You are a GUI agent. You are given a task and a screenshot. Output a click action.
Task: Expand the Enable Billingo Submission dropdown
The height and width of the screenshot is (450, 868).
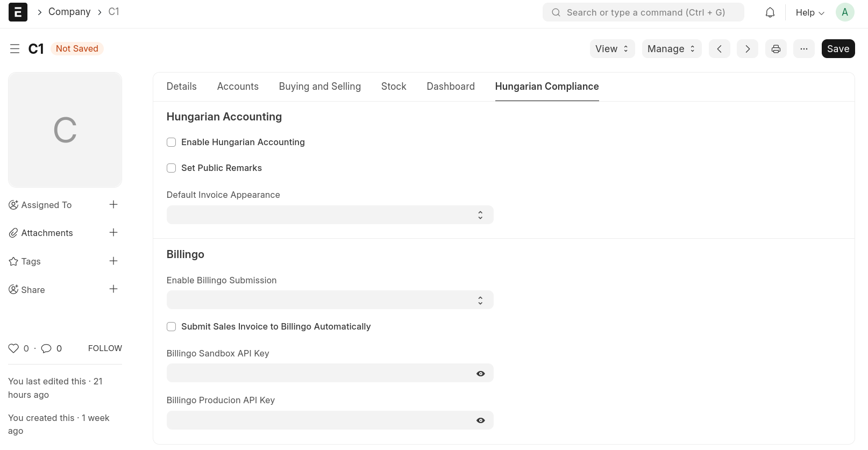click(330, 300)
